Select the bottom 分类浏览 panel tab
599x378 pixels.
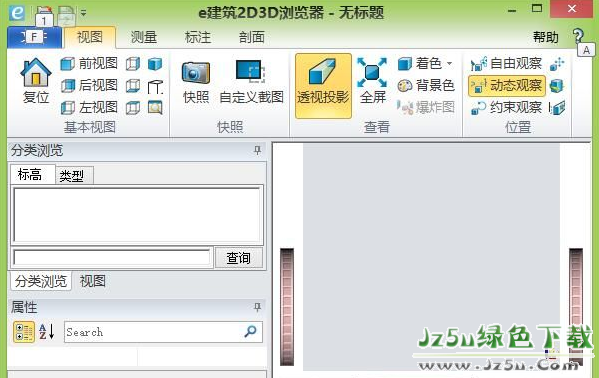point(41,281)
